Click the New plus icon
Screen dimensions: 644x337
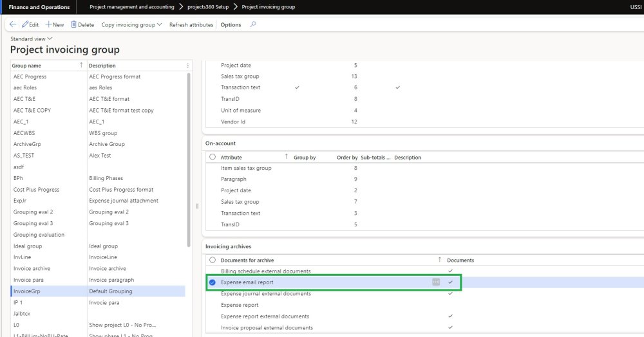click(49, 24)
